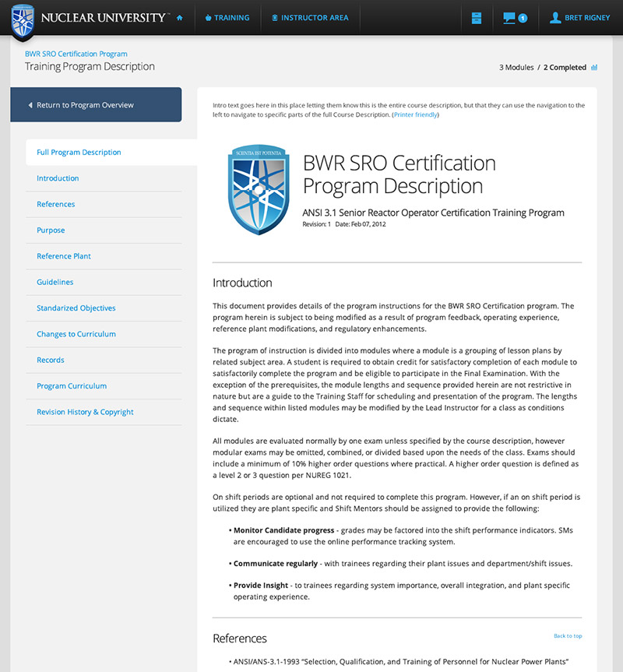Screen dimensions: 623x672
Task: Click the References heading in main content
Action: (240, 639)
